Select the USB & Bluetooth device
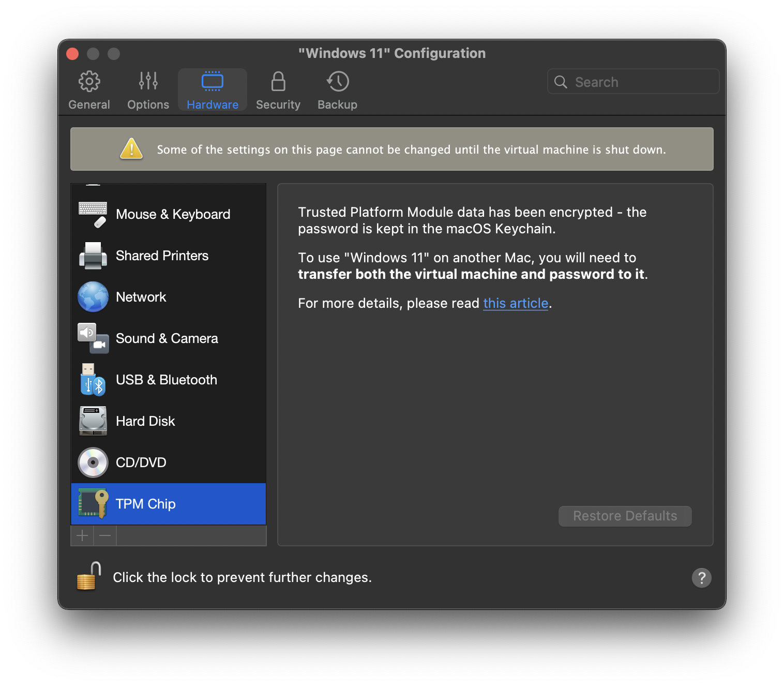This screenshot has width=784, height=686. click(166, 380)
